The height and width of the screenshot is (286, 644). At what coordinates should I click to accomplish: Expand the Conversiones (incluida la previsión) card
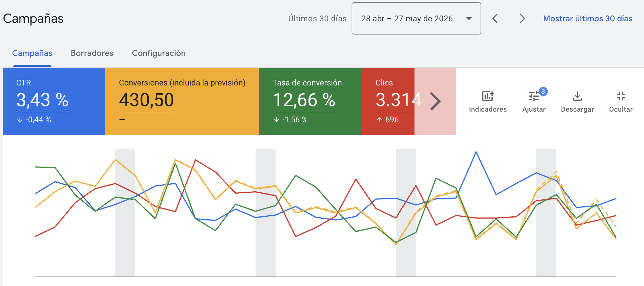pos(182,101)
